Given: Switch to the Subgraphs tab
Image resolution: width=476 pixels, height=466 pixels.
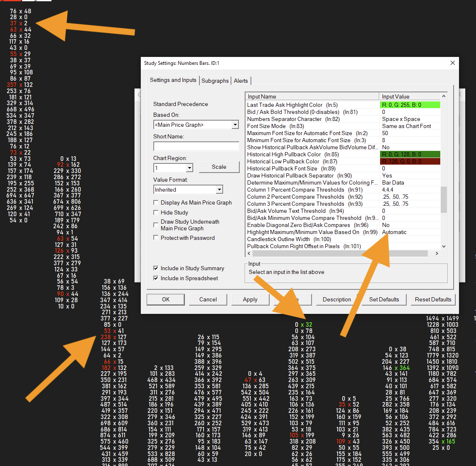Looking at the screenshot, I should click(215, 81).
